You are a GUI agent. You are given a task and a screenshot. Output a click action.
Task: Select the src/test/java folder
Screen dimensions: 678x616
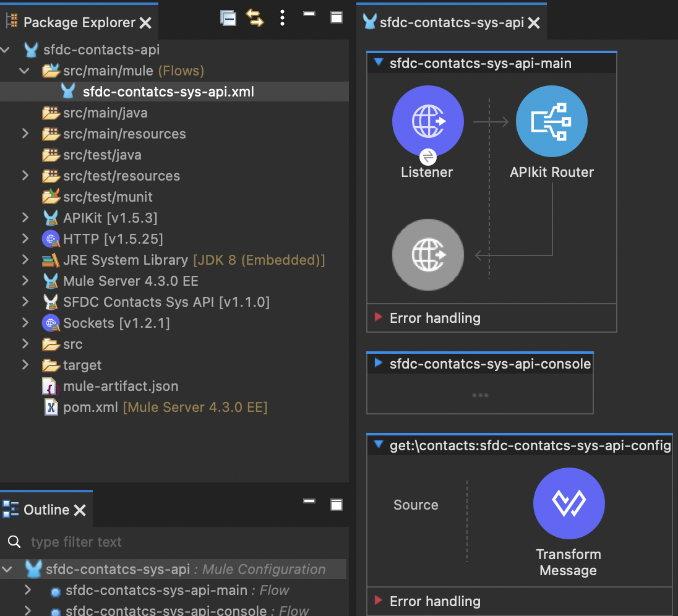coord(102,155)
